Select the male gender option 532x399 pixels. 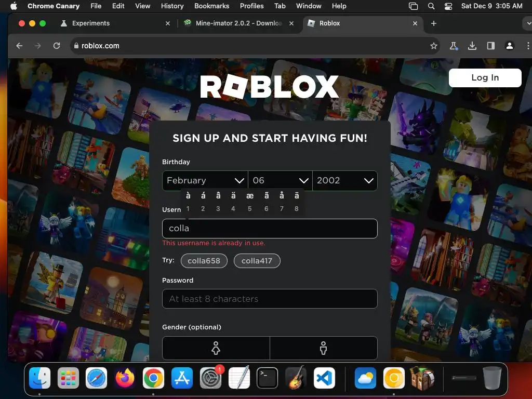coord(323,348)
